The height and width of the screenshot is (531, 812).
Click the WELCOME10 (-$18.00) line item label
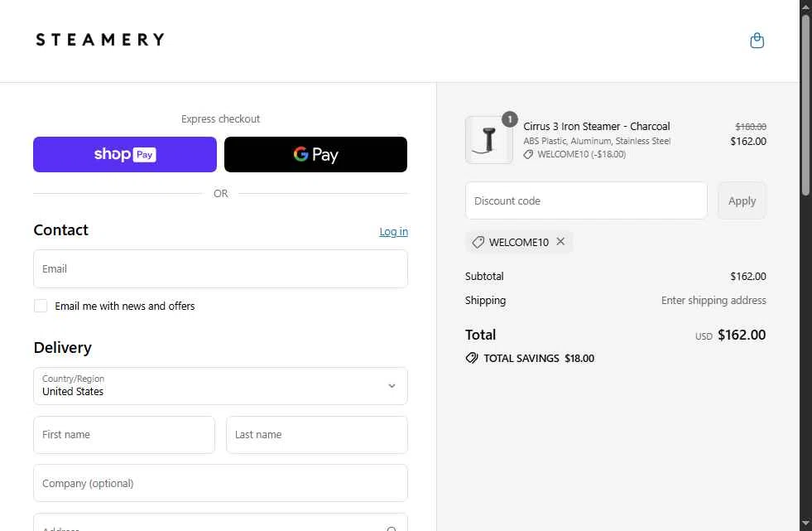pos(581,154)
